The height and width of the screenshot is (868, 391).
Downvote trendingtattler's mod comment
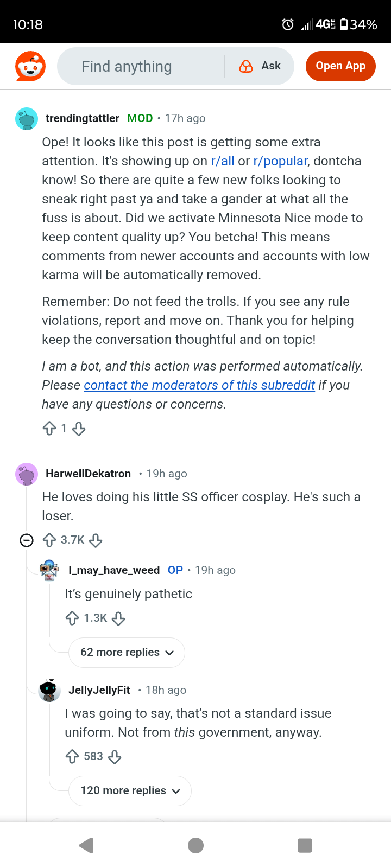[x=79, y=429]
